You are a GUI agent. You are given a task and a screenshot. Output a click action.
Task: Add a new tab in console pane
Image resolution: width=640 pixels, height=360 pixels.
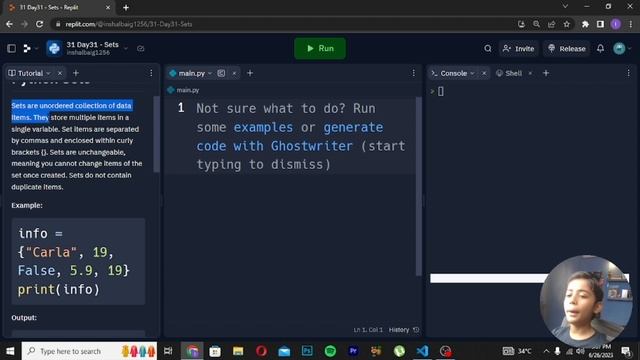pos(546,73)
